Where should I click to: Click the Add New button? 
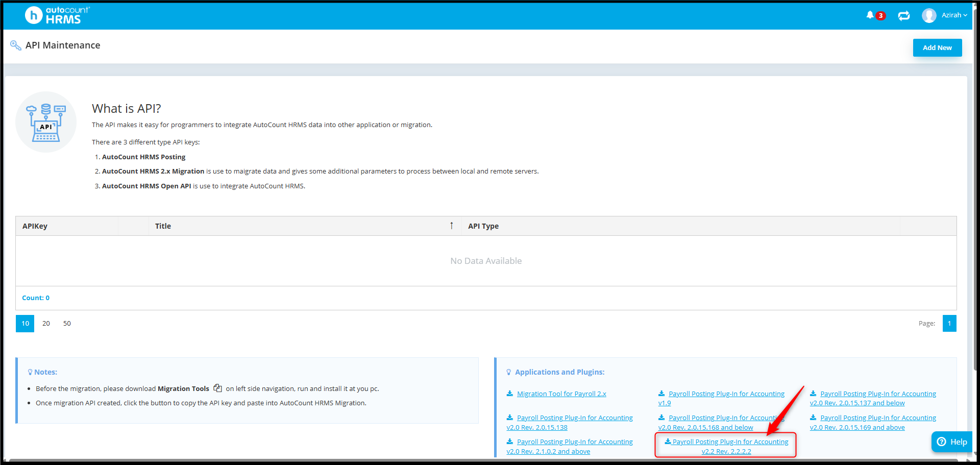pyautogui.click(x=937, y=47)
